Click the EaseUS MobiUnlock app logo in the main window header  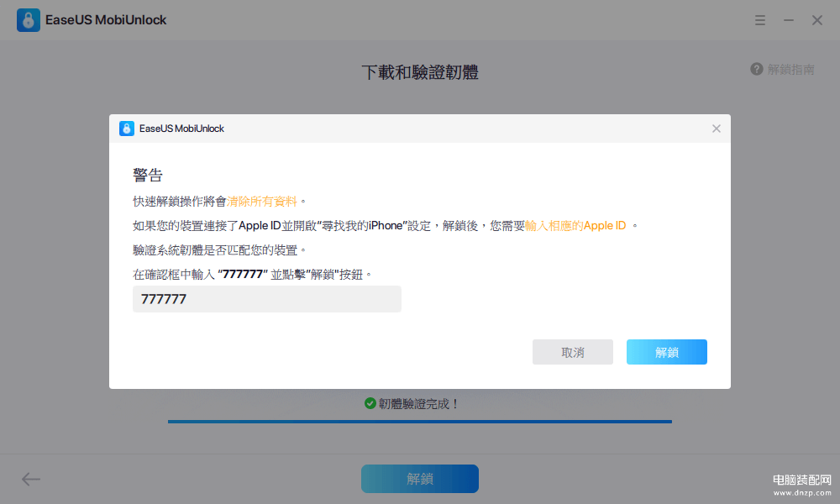click(29, 20)
